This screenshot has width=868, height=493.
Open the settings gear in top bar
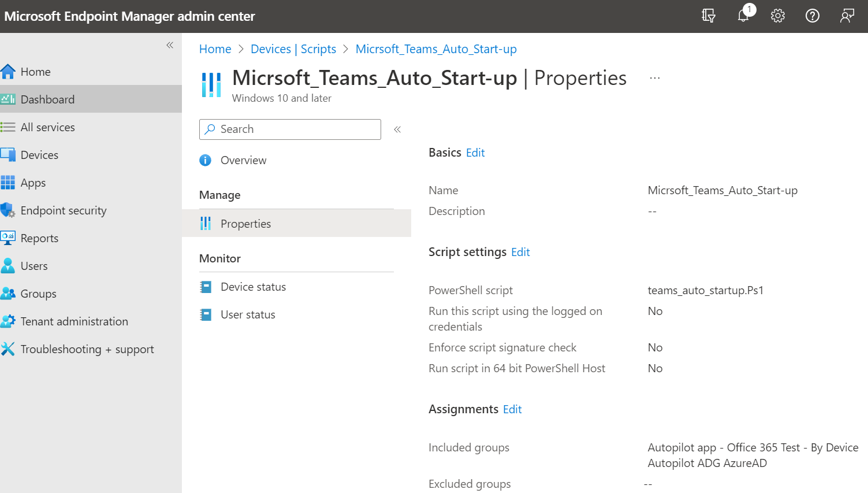[778, 16]
